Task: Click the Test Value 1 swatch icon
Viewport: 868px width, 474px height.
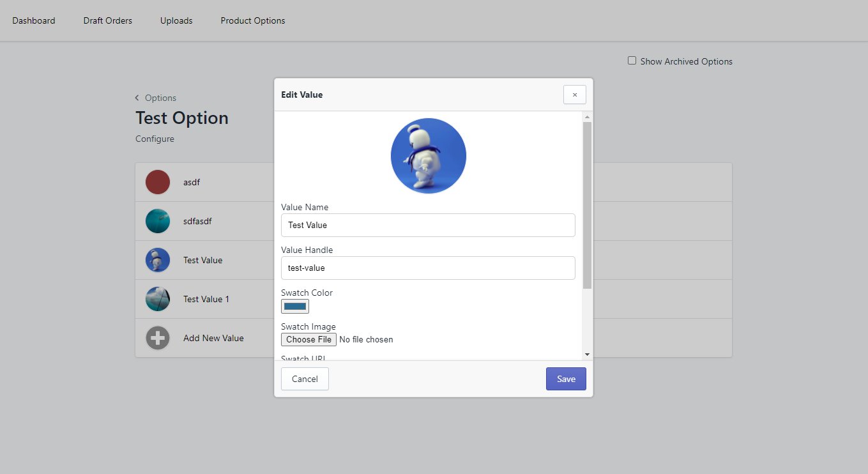Action: pyautogui.click(x=158, y=299)
